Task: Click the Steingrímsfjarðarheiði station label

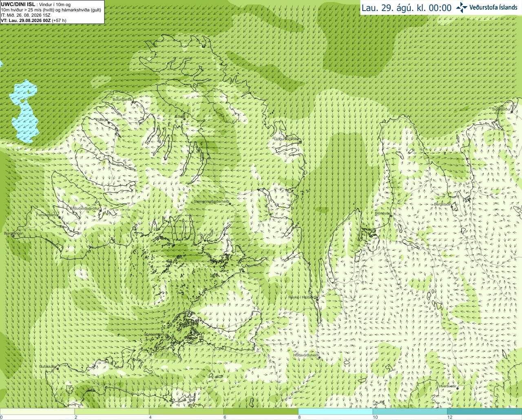Action: 211,201
